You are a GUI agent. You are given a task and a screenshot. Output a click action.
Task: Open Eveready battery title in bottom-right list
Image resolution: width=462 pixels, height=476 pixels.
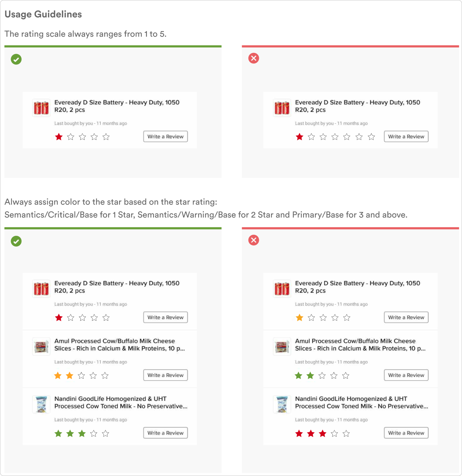pos(357,287)
